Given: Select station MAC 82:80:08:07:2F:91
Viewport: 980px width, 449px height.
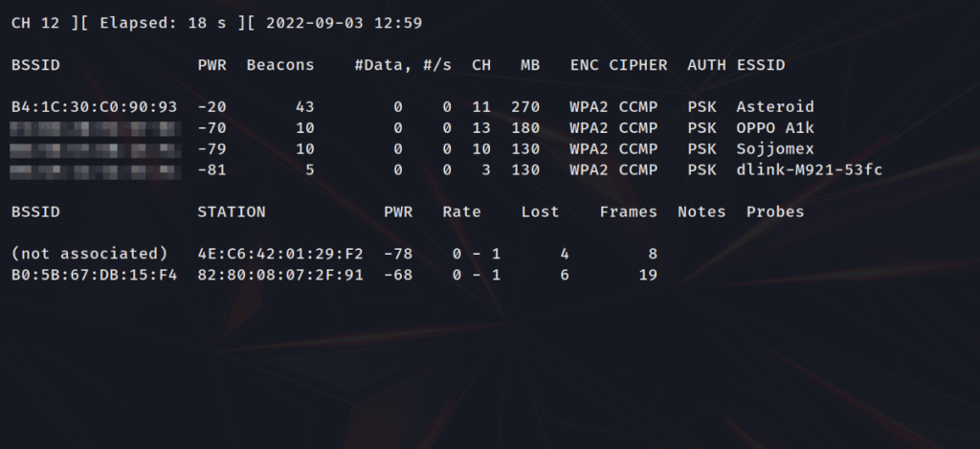Looking at the screenshot, I should [280, 275].
